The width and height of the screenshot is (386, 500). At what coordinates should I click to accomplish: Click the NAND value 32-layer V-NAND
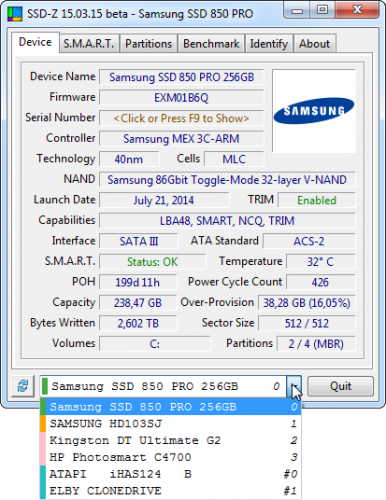point(227,180)
